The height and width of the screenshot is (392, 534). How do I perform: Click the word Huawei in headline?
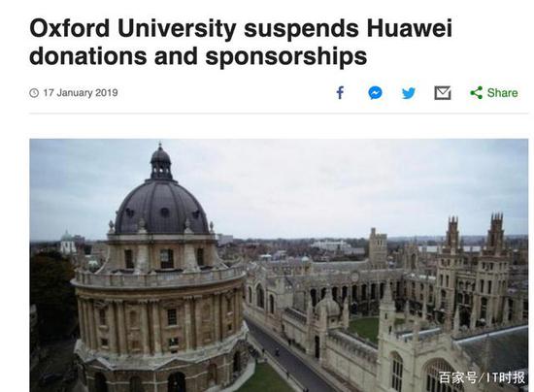coord(410,28)
